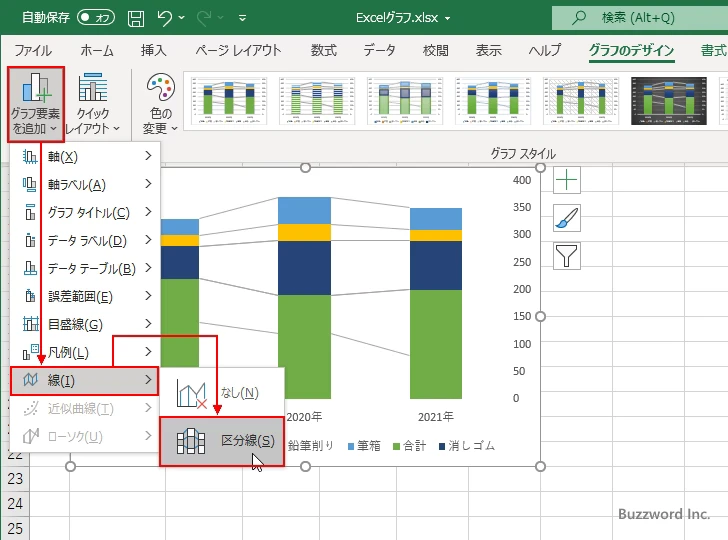The width and height of the screenshot is (728, 540).
Task: Select the dark blue segment of the 2021年 bar
Action: click(436, 266)
